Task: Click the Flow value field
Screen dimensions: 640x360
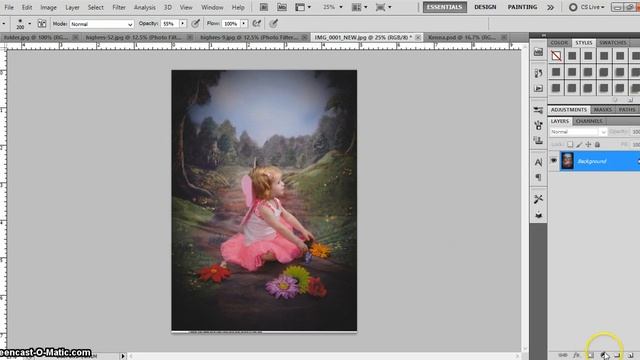Action: point(231,24)
